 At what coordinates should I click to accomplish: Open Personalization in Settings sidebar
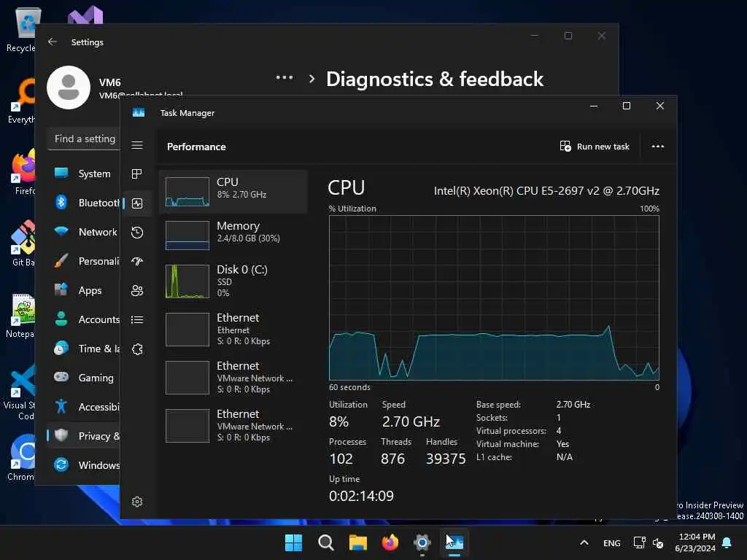(x=83, y=261)
